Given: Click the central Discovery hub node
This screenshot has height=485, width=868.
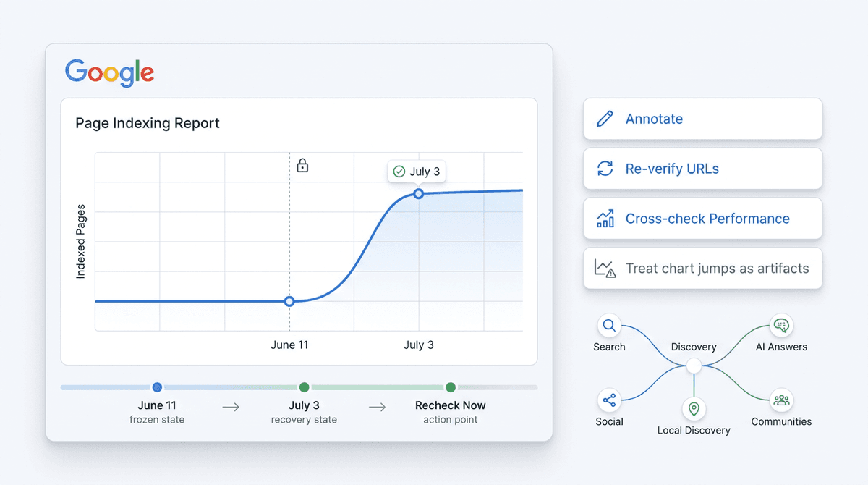Looking at the screenshot, I should click(x=694, y=366).
